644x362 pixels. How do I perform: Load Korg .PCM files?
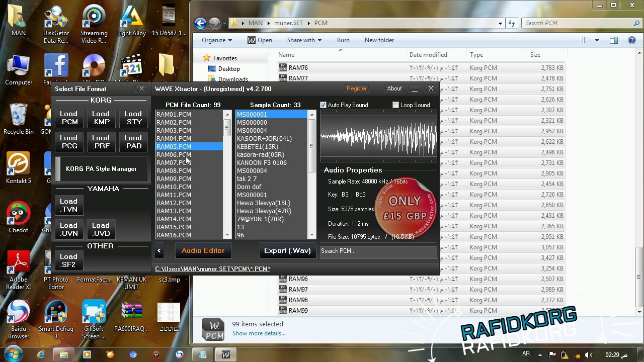point(69,118)
